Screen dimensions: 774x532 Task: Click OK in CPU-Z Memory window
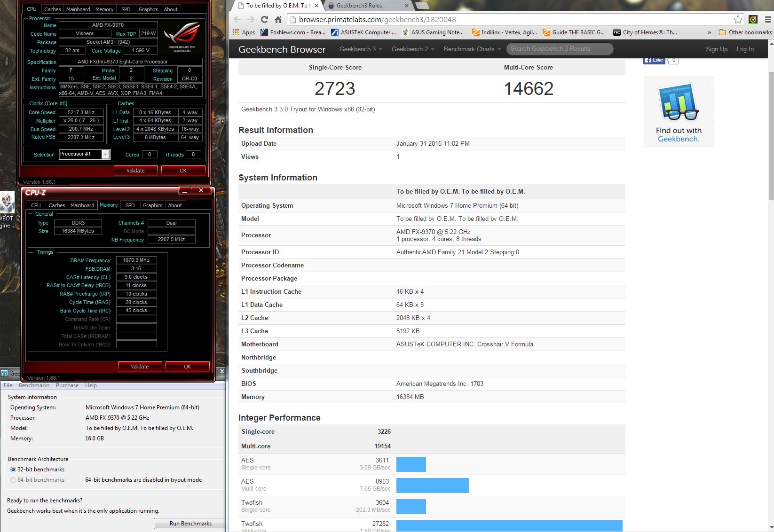(x=188, y=367)
